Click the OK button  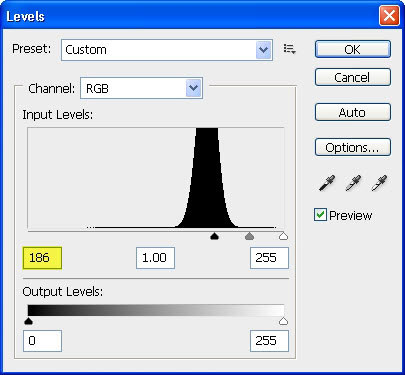353,49
